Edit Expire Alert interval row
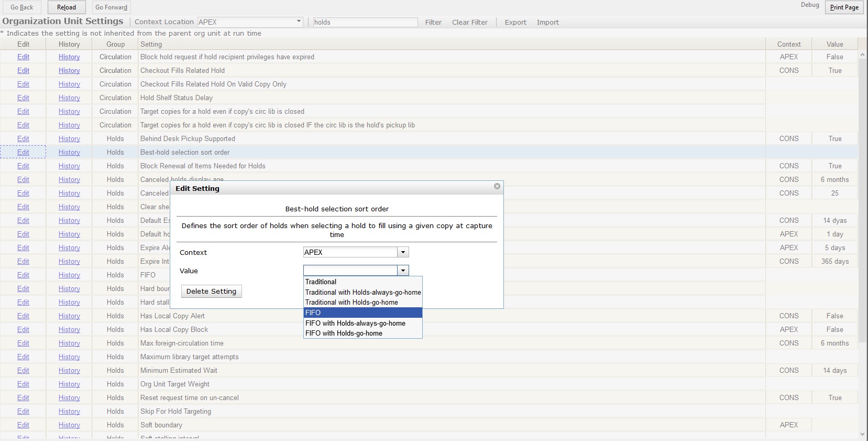Viewport: 868px width, 441px height. pyautogui.click(x=23, y=248)
